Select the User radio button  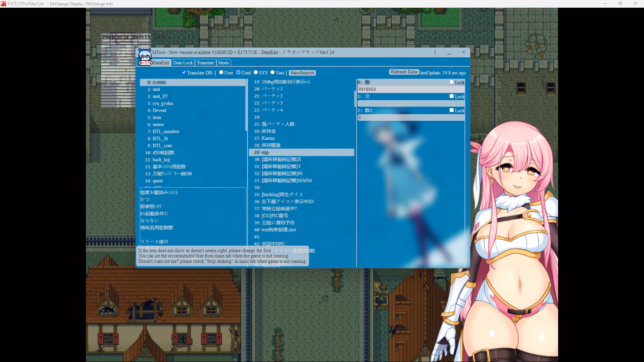(221, 72)
